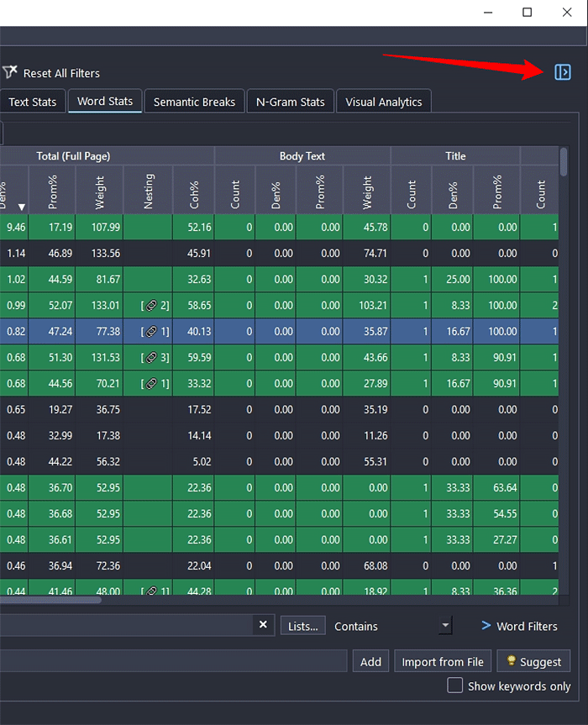Screen dimensions: 588x725
Task: Maximize the application window
Action: (527, 12)
